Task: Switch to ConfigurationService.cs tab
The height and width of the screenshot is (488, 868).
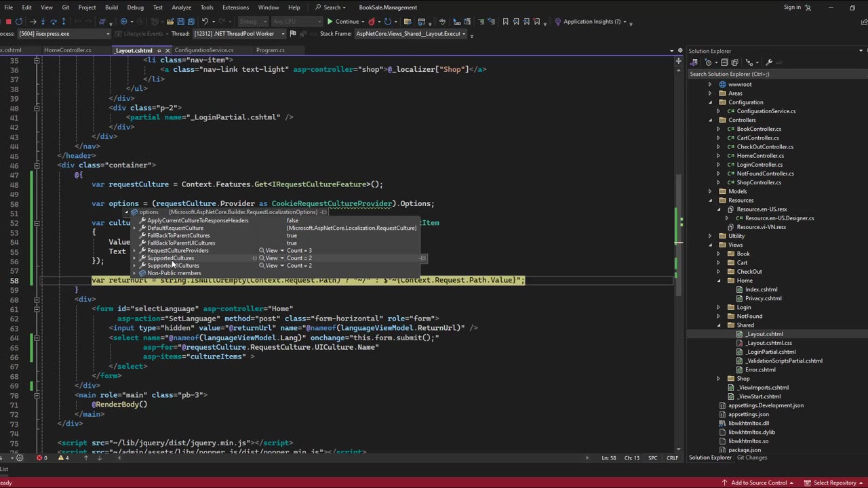Action: coord(204,50)
